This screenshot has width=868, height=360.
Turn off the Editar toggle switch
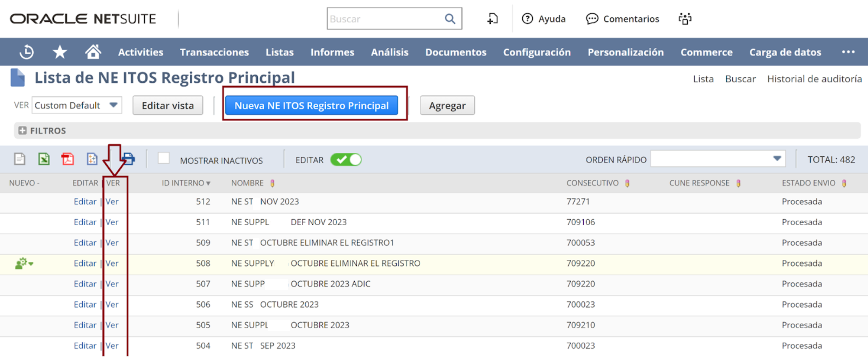[346, 160]
